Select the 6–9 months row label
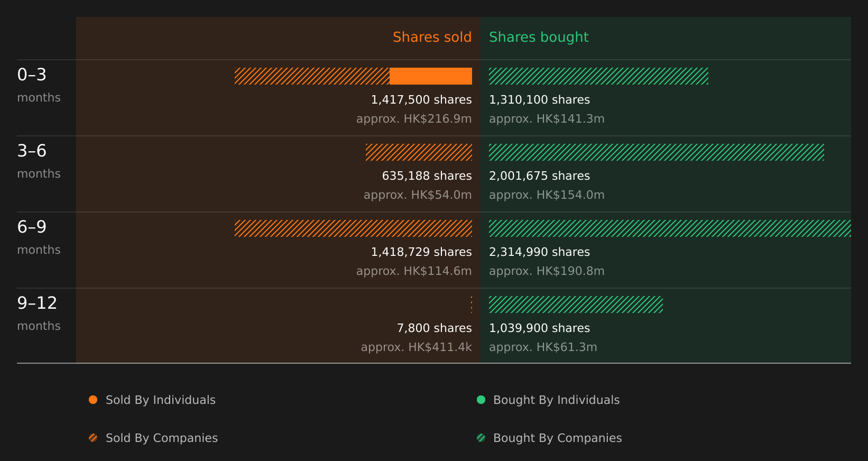 39,237
